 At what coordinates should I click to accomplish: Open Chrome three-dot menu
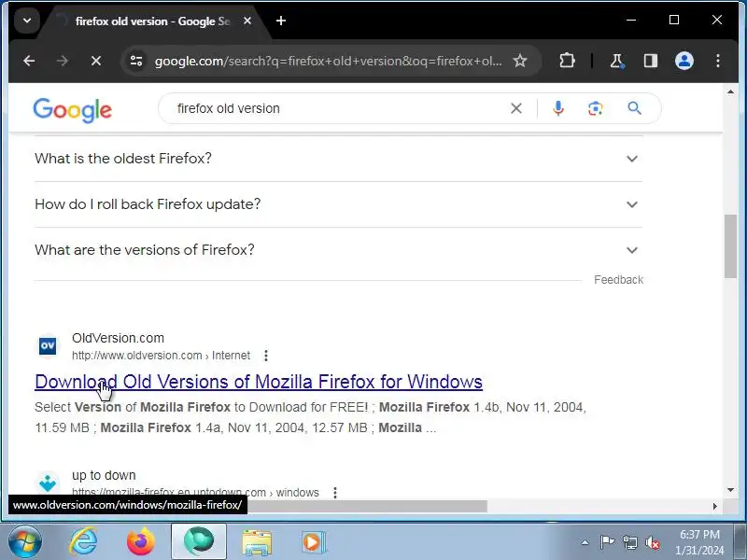[717, 61]
